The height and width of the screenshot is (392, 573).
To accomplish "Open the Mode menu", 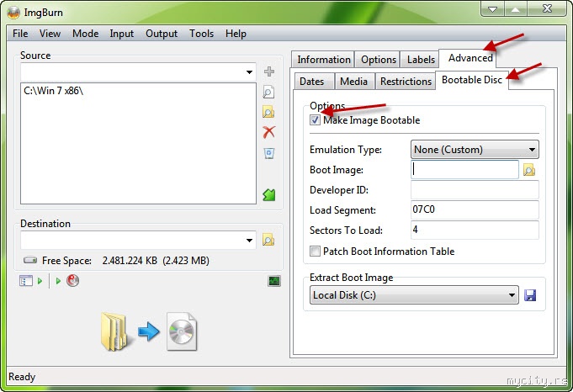I will (85, 34).
